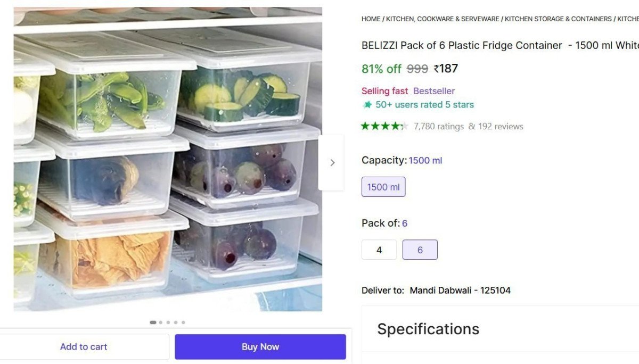Choose pack size 6
Screen dimensions: 639x364
point(420,249)
